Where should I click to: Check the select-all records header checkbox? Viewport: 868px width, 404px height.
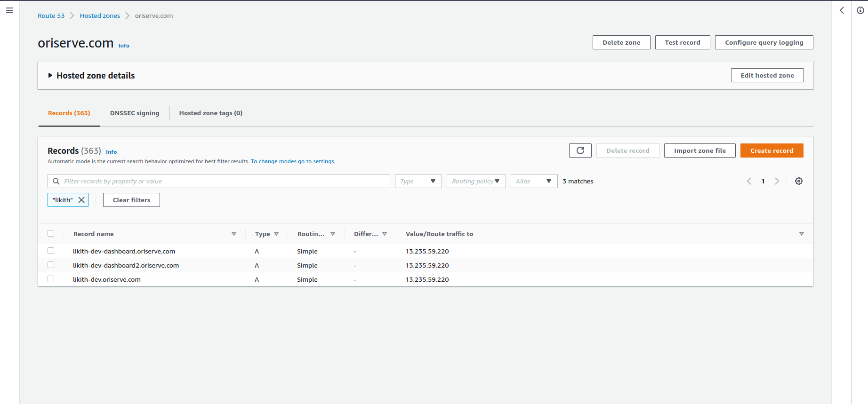pyautogui.click(x=51, y=234)
